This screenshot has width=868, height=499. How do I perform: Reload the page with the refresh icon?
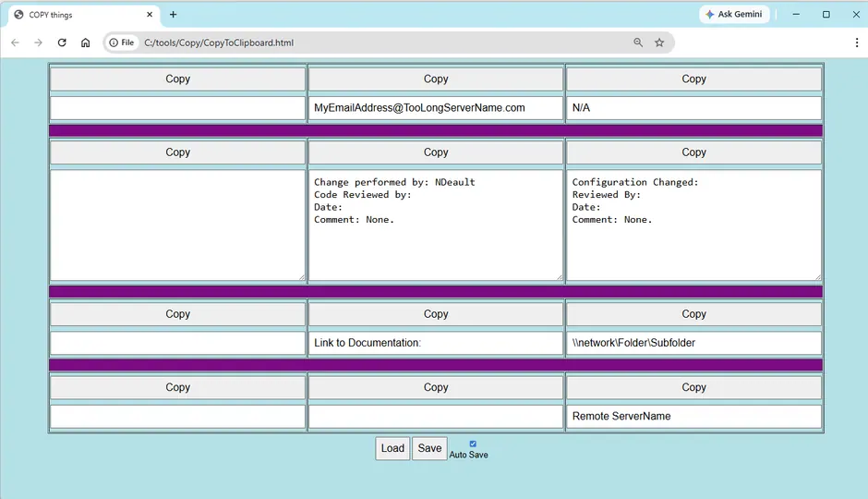click(x=62, y=43)
